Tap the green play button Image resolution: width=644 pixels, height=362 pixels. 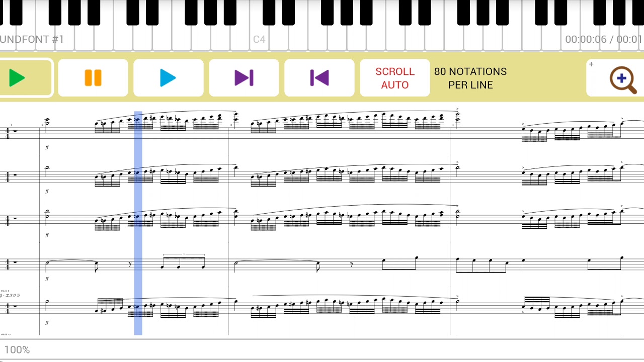(x=25, y=78)
